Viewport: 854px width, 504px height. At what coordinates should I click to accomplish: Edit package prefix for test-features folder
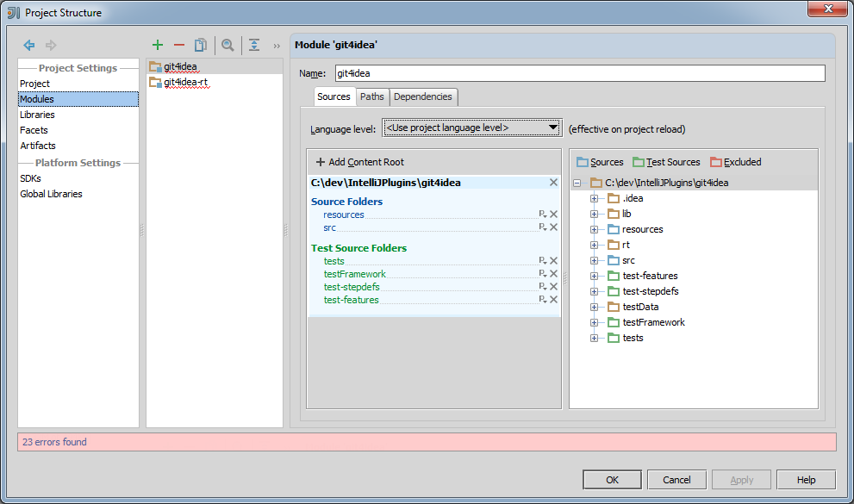coord(542,299)
